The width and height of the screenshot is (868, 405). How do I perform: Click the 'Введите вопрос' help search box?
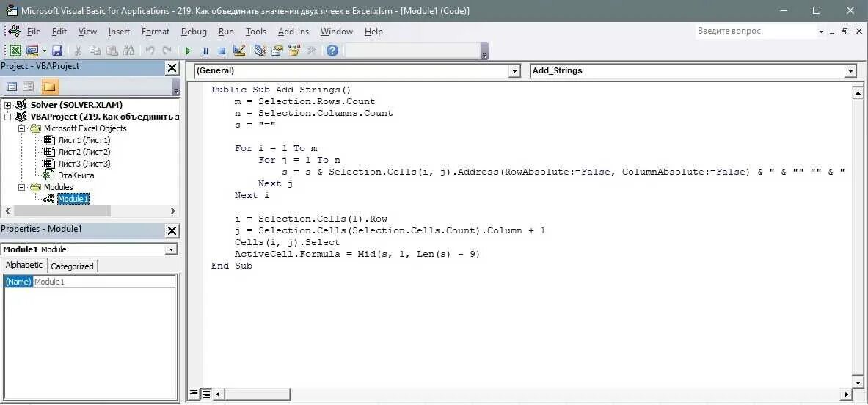[x=755, y=31]
